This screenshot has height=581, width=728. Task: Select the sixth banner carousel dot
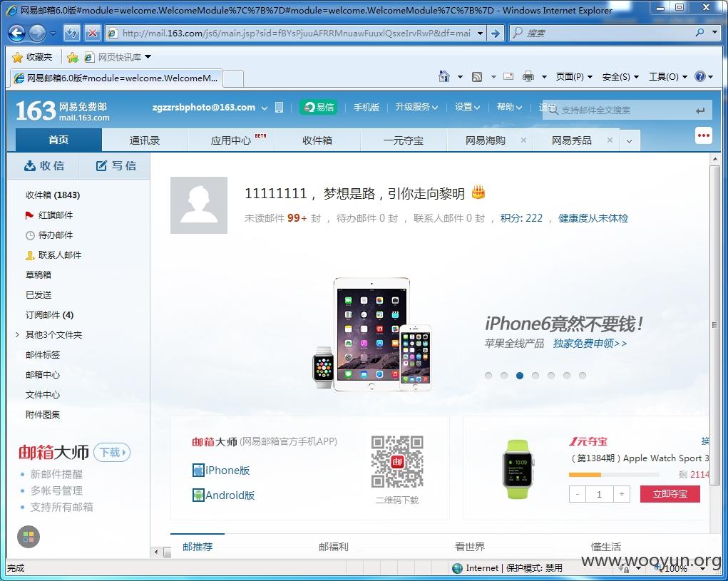pos(567,376)
